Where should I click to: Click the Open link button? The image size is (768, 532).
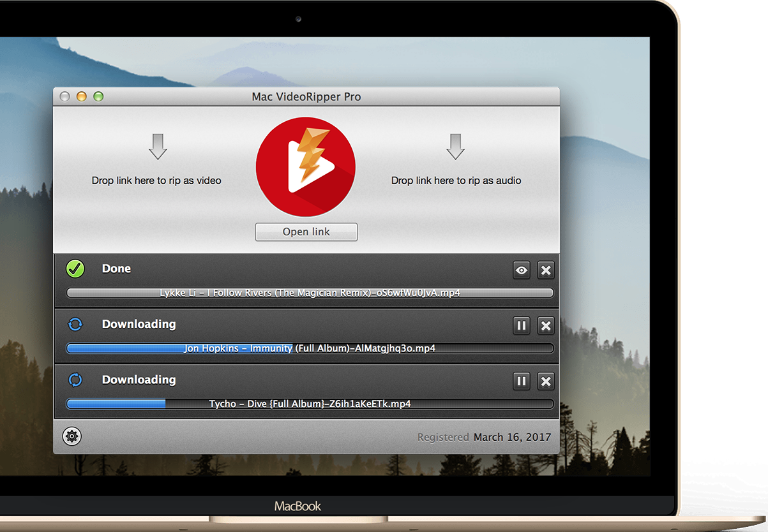[306, 232]
